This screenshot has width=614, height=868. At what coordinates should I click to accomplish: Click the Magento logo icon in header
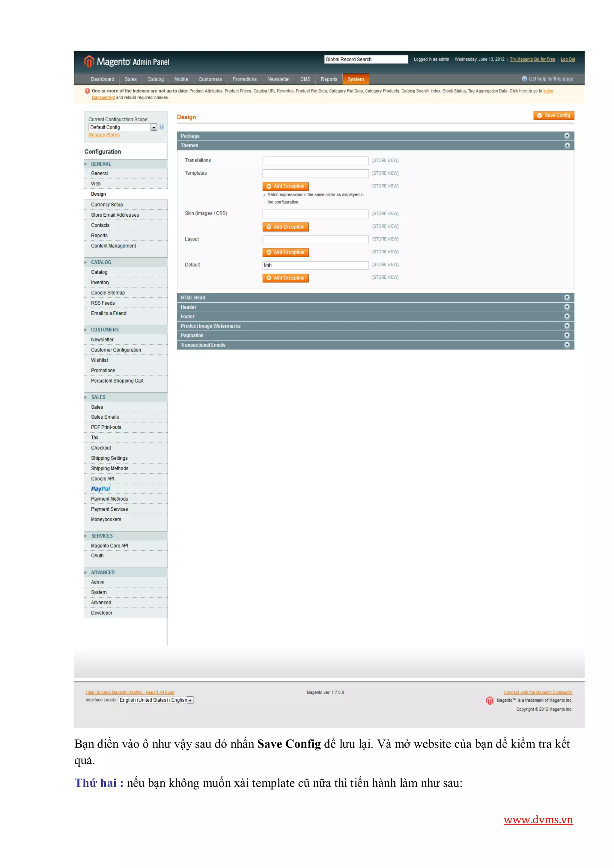click(89, 61)
